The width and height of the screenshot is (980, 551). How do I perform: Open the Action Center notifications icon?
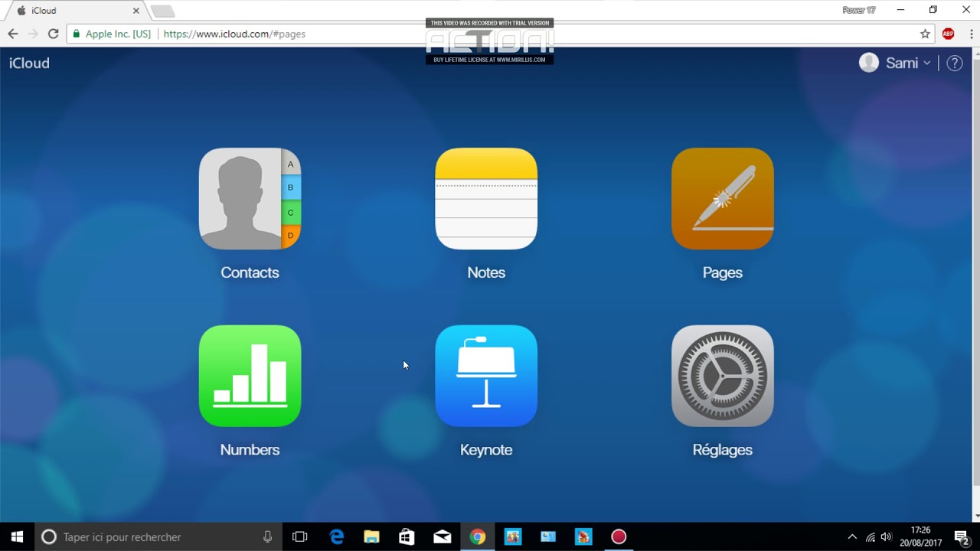pos(962,536)
